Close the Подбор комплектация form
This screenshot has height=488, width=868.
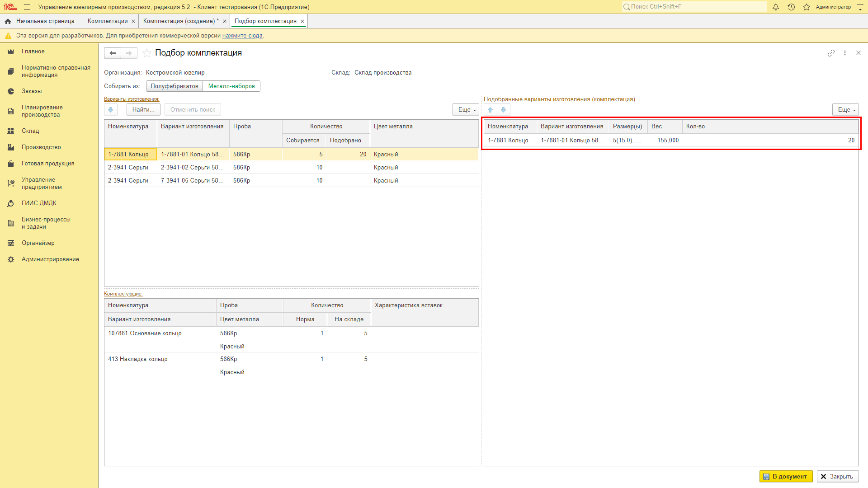tap(859, 53)
